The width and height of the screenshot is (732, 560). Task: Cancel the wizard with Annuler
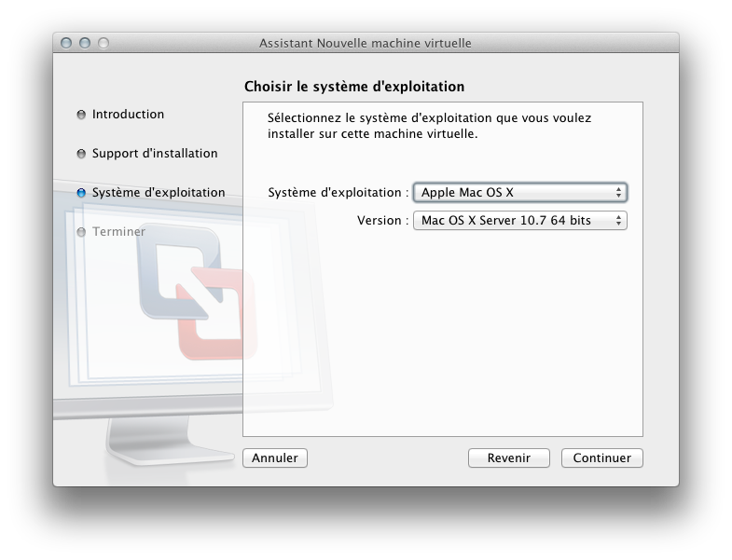275,458
